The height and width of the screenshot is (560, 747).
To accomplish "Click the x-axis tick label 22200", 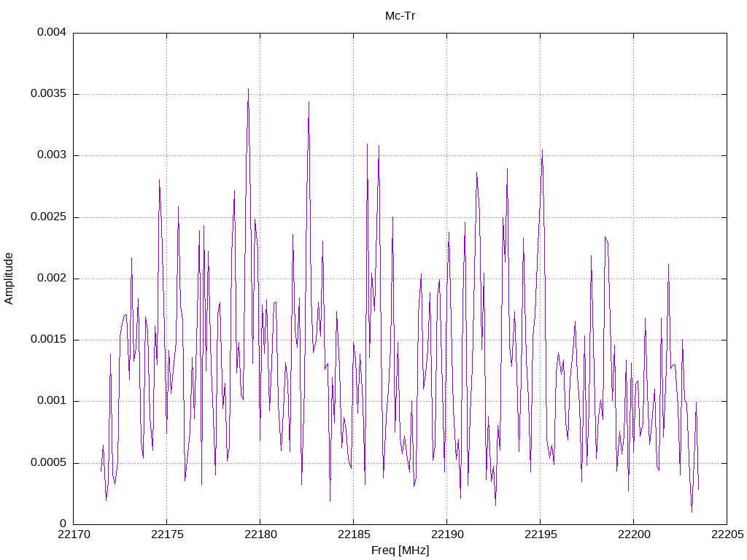I will click(634, 534).
